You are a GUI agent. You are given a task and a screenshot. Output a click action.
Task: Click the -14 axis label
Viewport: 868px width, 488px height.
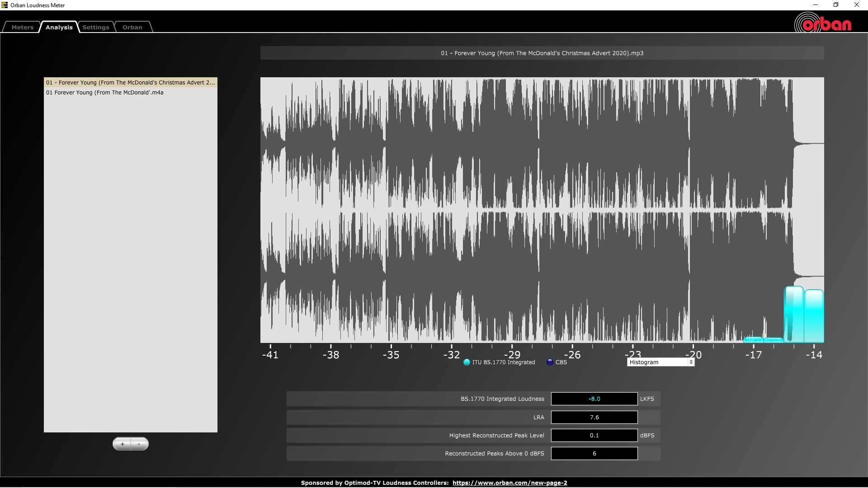click(x=814, y=355)
